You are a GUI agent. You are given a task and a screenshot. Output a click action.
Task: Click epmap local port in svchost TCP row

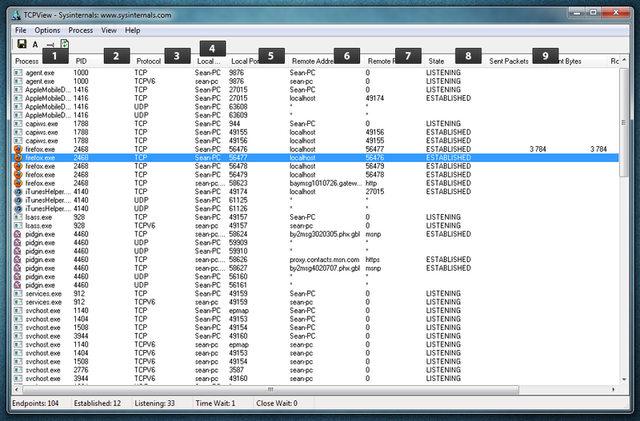(239, 311)
